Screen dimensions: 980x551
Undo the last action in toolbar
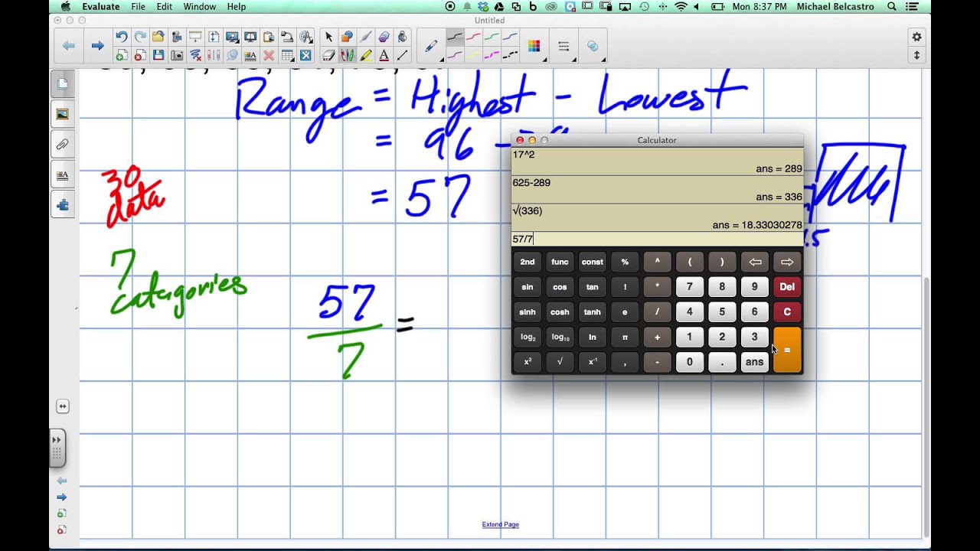coord(122,36)
